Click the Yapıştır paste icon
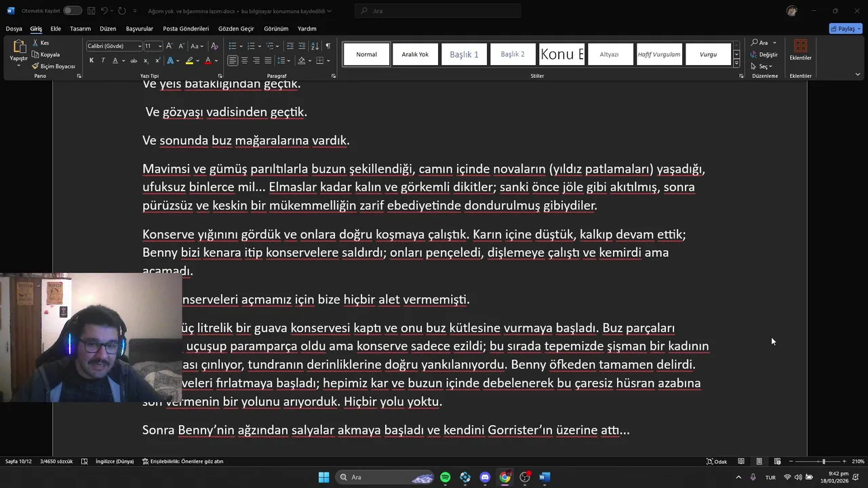This screenshot has height=488, width=868. tap(19, 47)
